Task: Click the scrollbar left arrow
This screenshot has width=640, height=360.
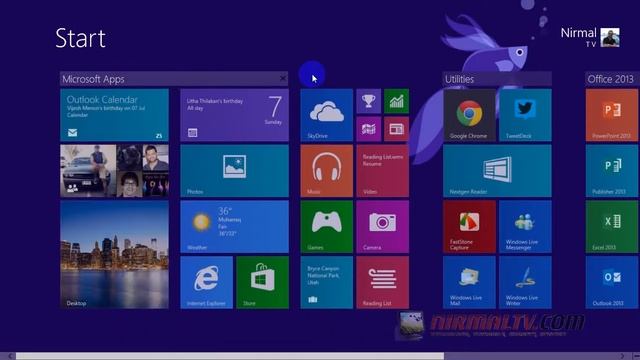Action: pos(10,356)
